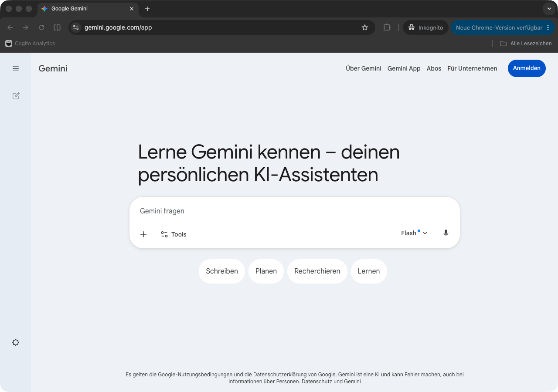Open the tab search chevron dropdown
Viewport: 558px width, 392px height.
(x=549, y=9)
